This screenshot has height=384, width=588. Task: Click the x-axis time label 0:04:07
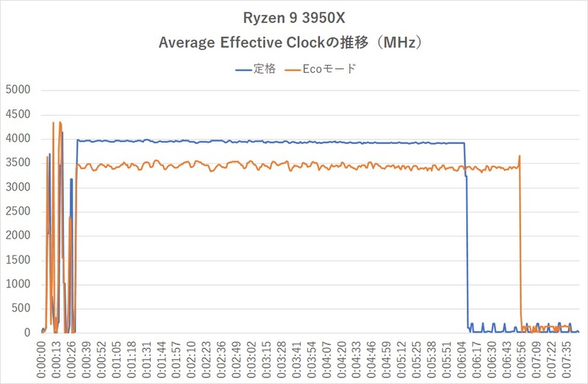click(x=326, y=360)
